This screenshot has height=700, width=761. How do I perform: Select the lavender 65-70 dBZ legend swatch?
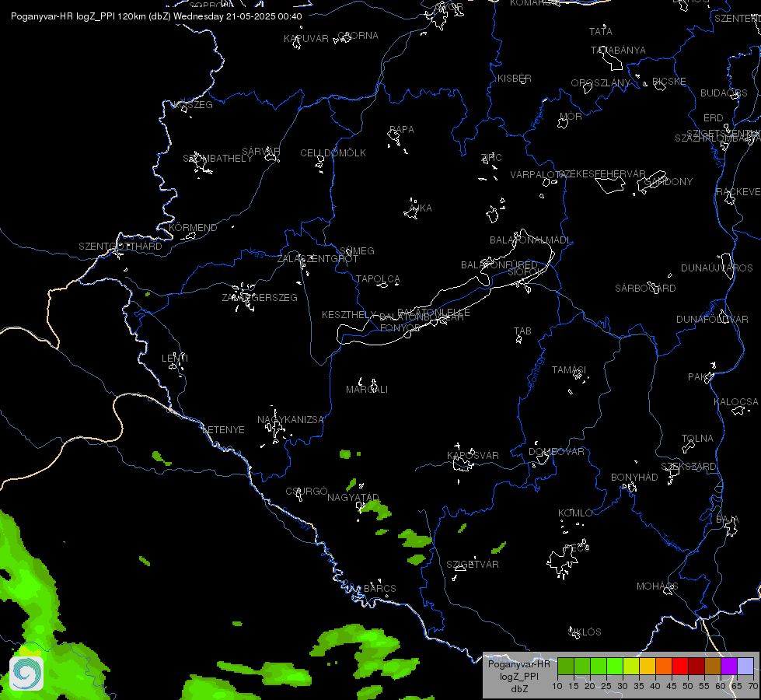click(745, 666)
